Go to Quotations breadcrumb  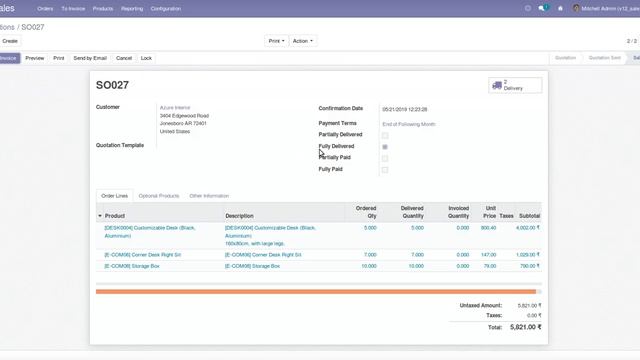(7, 27)
